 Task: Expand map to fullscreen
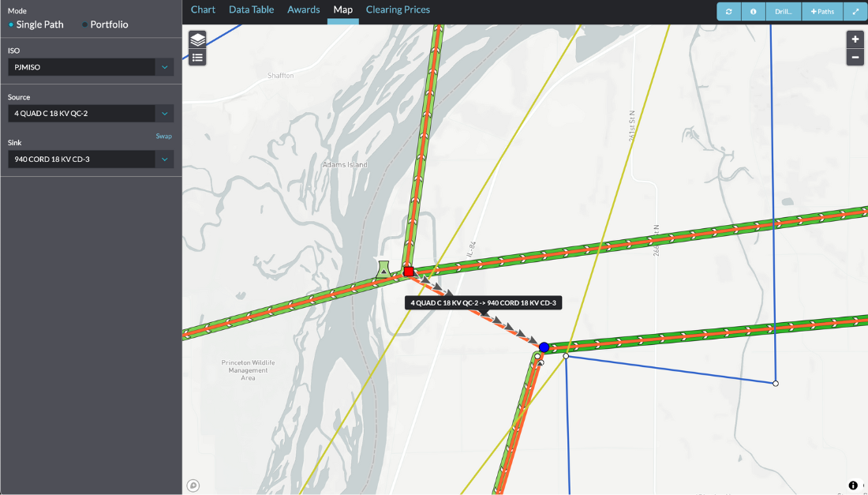[855, 12]
